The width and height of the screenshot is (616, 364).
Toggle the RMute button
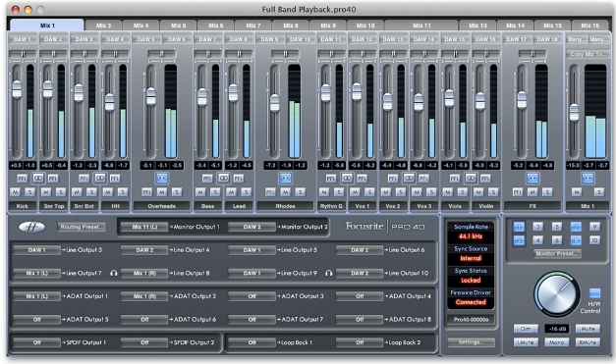(x=588, y=342)
